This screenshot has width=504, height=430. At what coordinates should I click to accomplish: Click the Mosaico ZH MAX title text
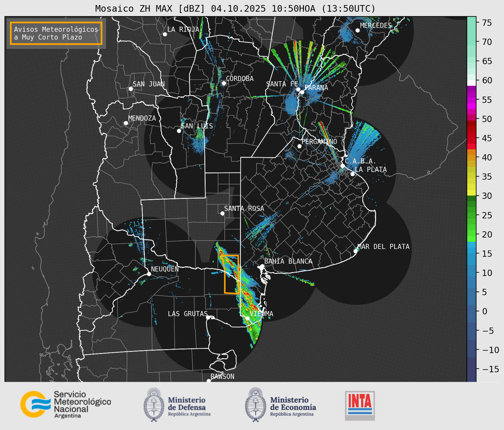pyautogui.click(x=235, y=9)
